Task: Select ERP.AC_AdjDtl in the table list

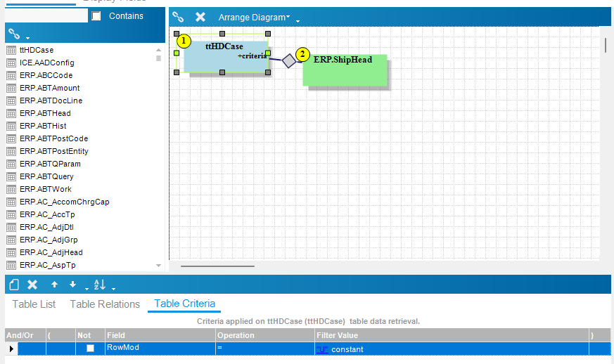Action: (46, 227)
